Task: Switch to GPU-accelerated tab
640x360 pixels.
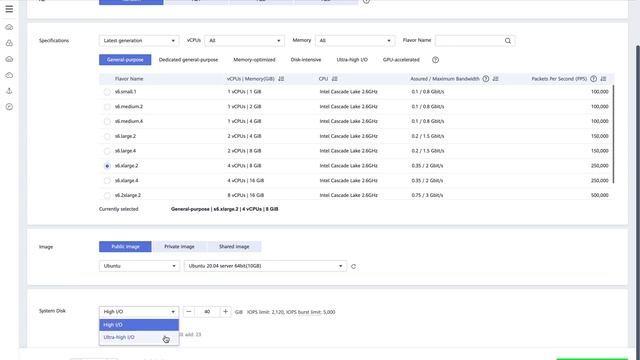Action: pyautogui.click(x=401, y=60)
